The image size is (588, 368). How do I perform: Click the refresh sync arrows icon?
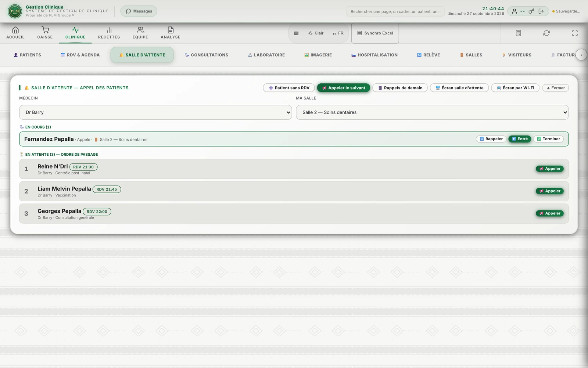[x=546, y=33]
